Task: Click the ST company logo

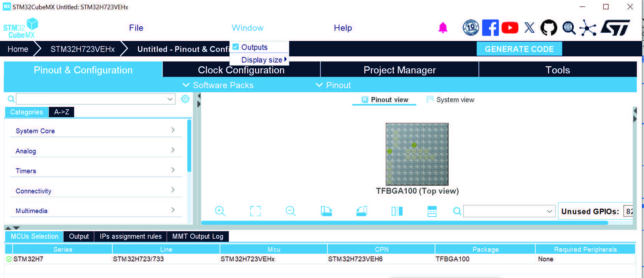Action: point(615,28)
